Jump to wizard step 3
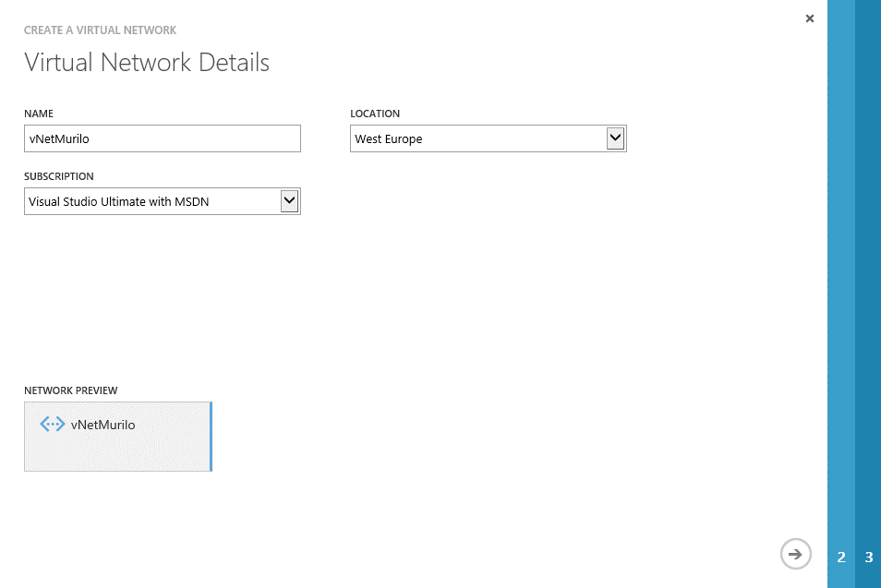Image resolution: width=881 pixels, height=588 pixels. coord(869,558)
